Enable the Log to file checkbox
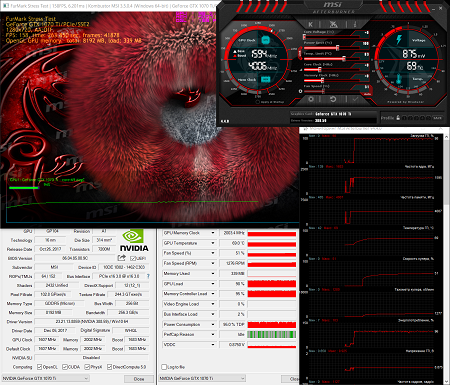 coord(164,367)
